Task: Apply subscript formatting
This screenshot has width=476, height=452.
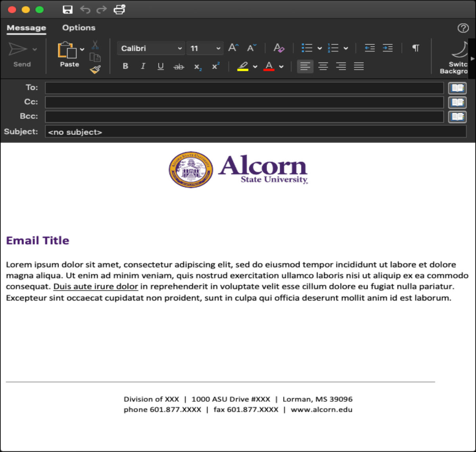Action: point(197,66)
